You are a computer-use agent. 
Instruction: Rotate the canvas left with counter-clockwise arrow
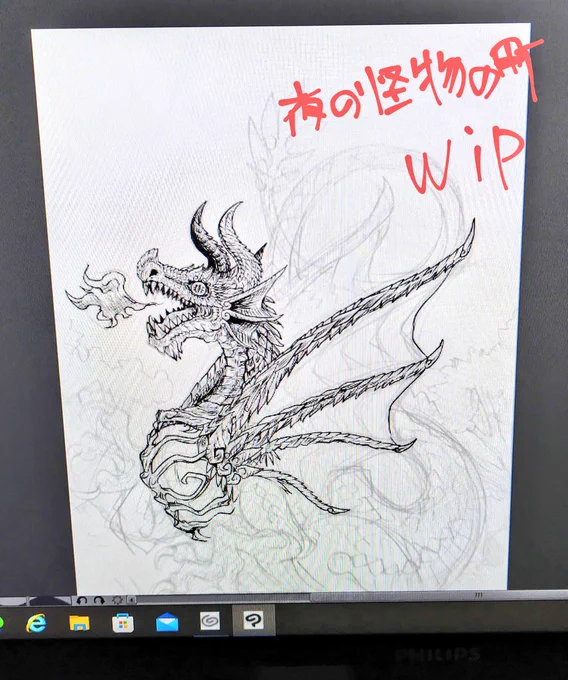[82, 600]
